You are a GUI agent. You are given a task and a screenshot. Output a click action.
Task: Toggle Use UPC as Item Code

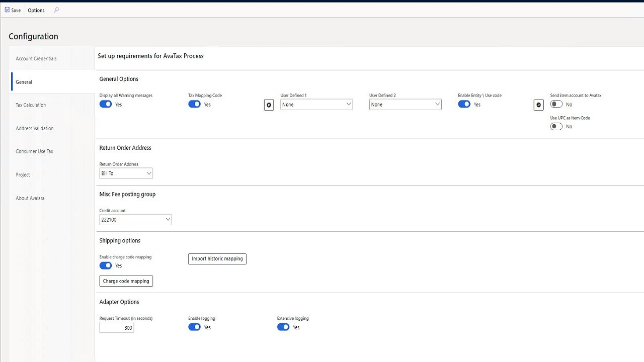pos(556,126)
